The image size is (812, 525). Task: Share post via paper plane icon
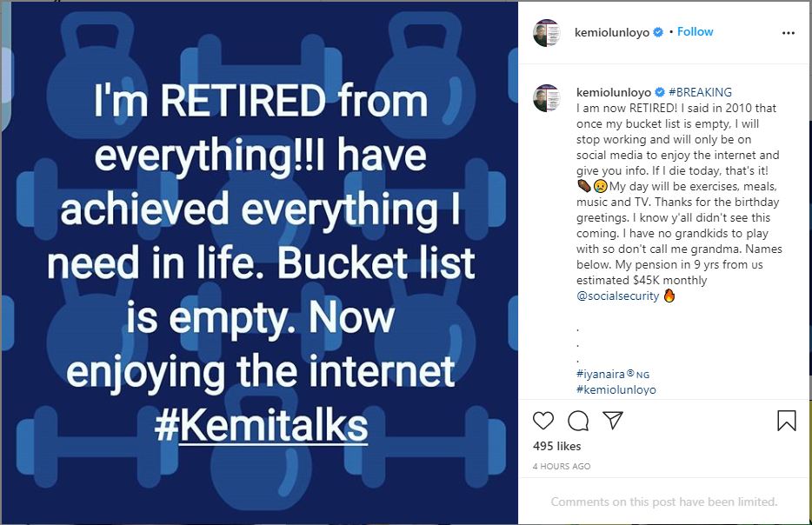point(613,421)
